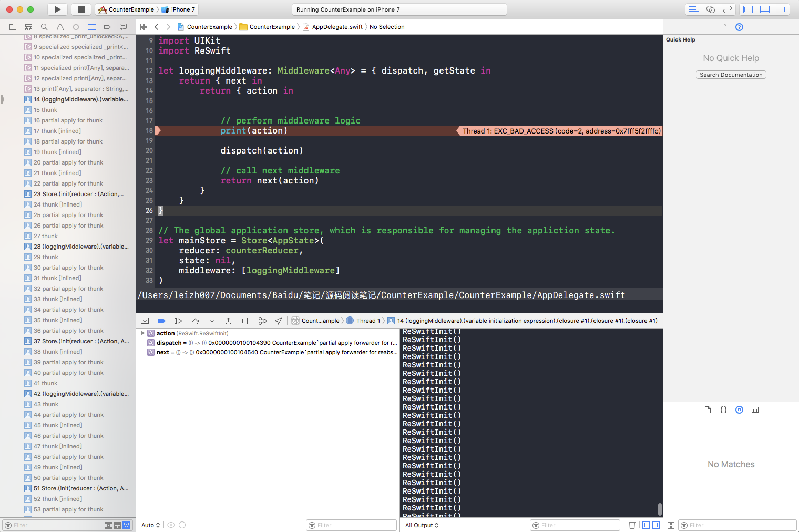Screen dimensions: 799x532
Task: Go back in editor history
Action: coord(157,27)
